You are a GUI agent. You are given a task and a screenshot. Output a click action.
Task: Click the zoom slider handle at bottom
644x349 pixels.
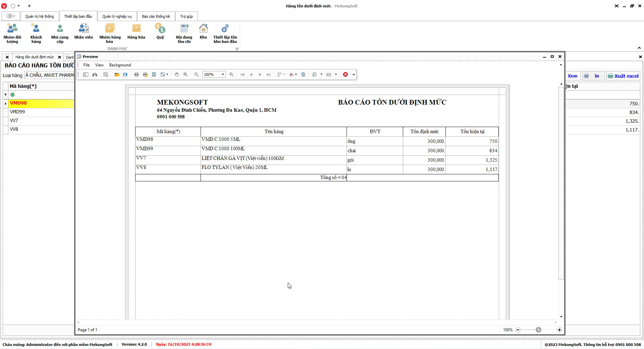538,330
